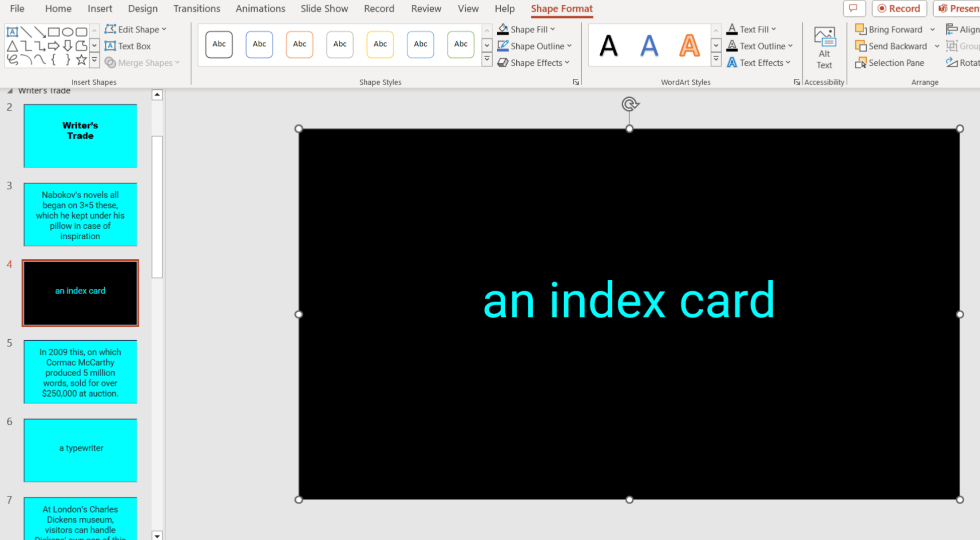The width and height of the screenshot is (980, 540).
Task: Select the 'a typewriter' slide thumbnail
Action: click(x=80, y=450)
